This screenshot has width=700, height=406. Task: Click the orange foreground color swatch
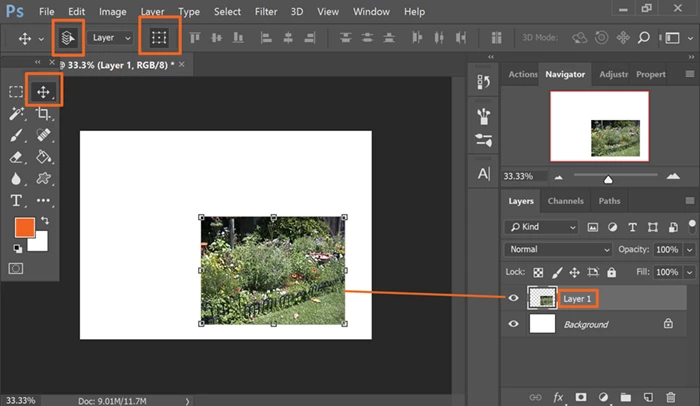click(x=24, y=227)
